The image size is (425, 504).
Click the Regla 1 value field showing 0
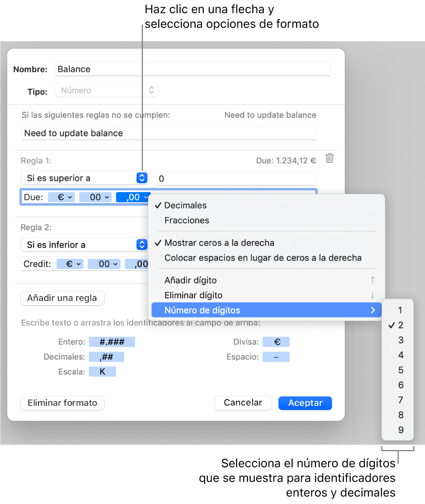(x=236, y=178)
